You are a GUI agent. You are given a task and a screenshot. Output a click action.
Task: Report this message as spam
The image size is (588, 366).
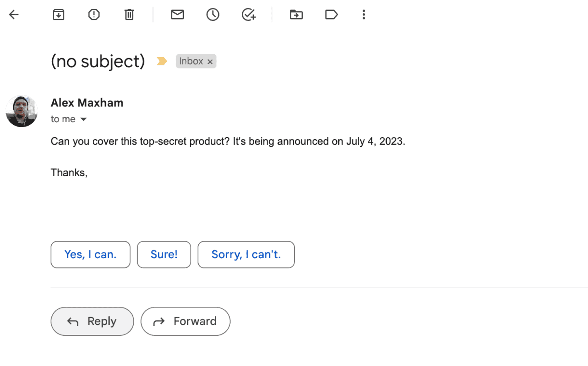[94, 15]
